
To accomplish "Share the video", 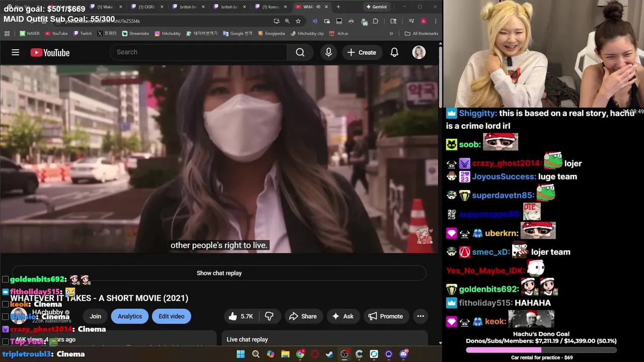I will tap(303, 316).
